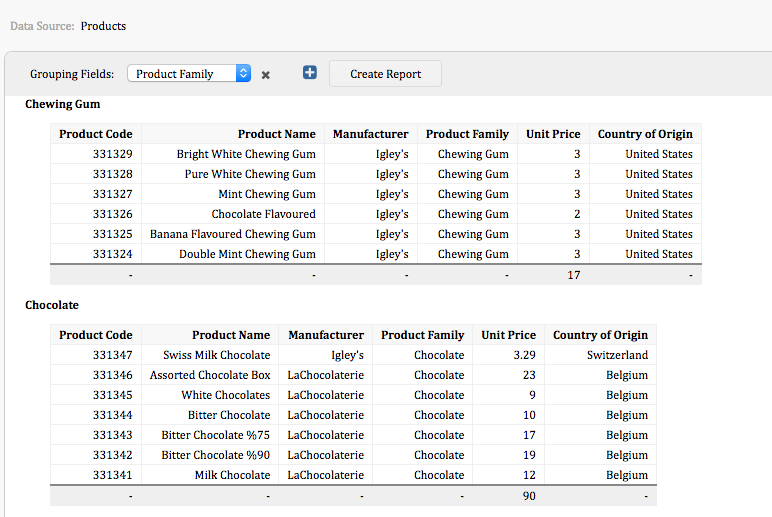Click Manufacturer header in Chocolate table
This screenshot has height=517, width=772.
pos(326,335)
